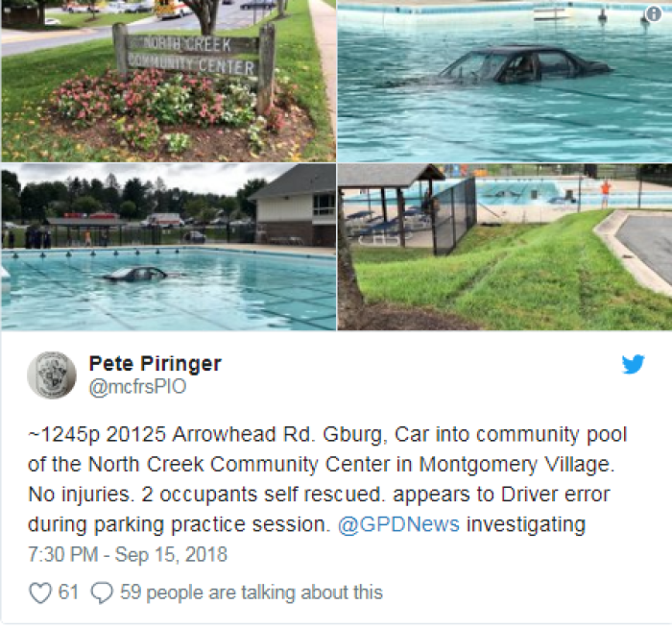Open the pool wide-view photo
Viewport: 672px width, 629px height.
[x=168, y=247]
